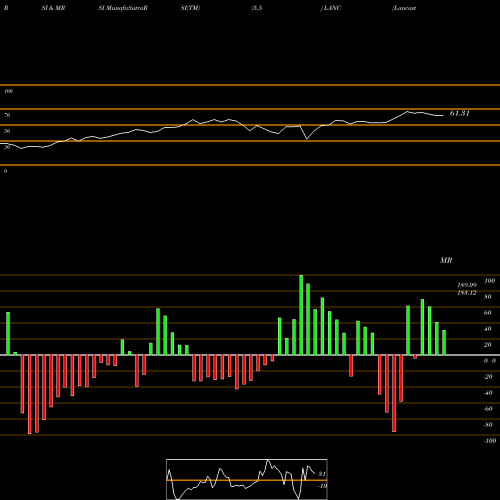The image size is (500, 500).
Task: Open the small overview chart at bottom
Action: point(247,479)
